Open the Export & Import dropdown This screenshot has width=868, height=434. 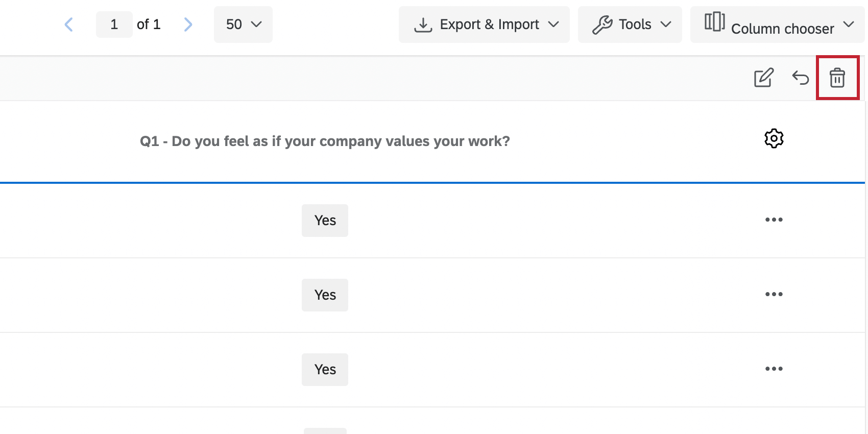[484, 25]
